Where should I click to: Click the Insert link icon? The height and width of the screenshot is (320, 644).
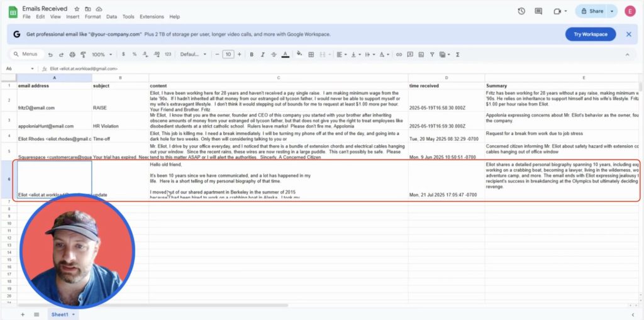[399, 55]
